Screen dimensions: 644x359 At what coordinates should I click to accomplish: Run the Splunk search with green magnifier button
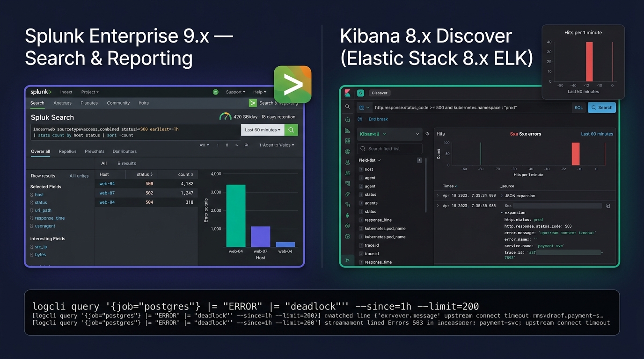click(x=291, y=130)
